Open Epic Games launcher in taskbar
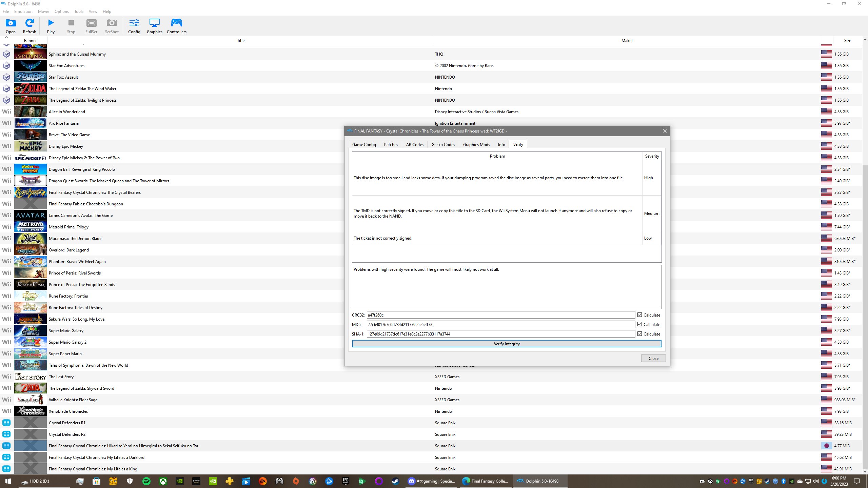The height and width of the screenshot is (488, 868). point(346,481)
